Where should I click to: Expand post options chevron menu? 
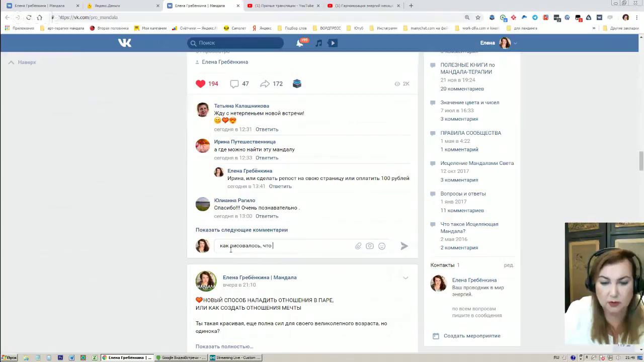click(x=406, y=278)
